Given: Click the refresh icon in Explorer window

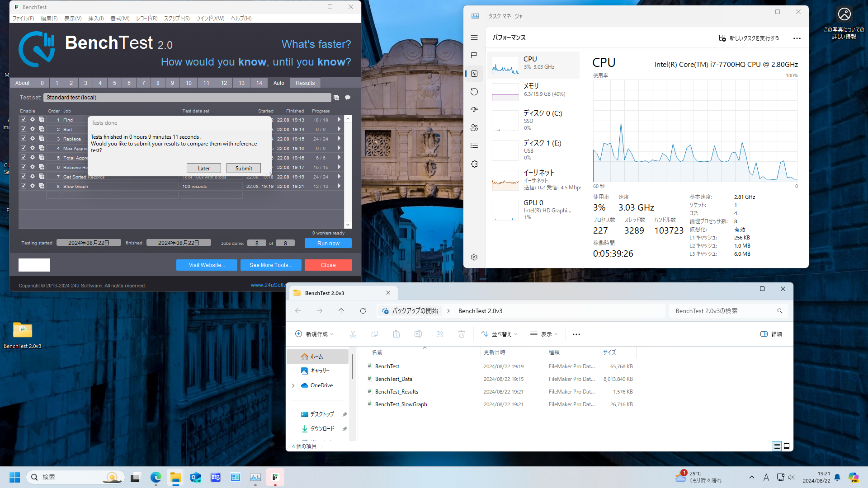Looking at the screenshot, I should 363,311.
